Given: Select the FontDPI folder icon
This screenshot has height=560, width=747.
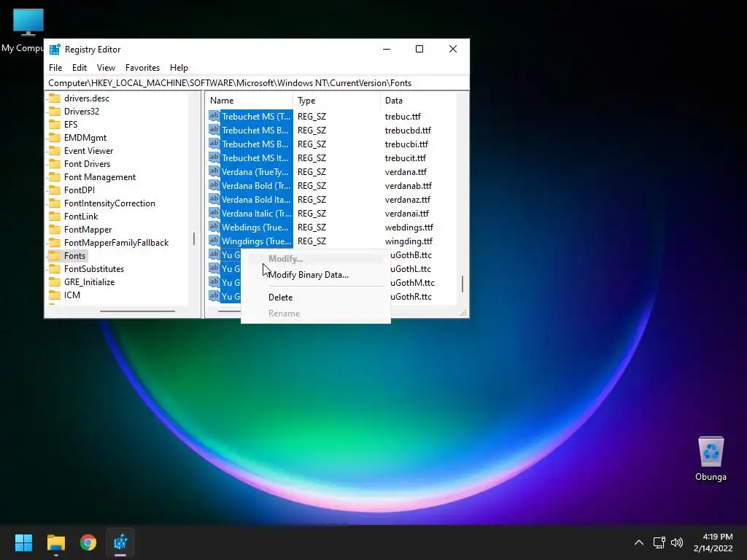Looking at the screenshot, I should [x=55, y=190].
